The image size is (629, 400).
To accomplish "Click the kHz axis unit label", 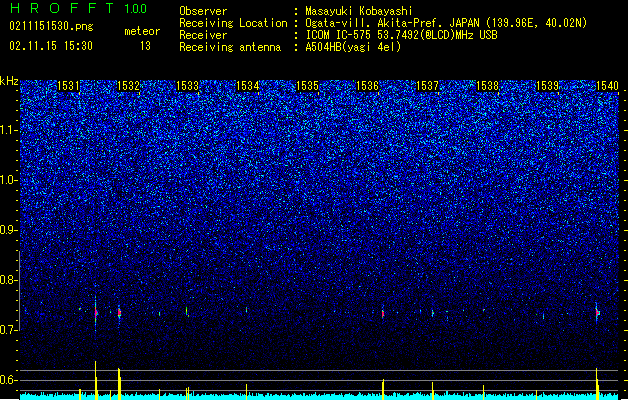I will click(x=9, y=81).
